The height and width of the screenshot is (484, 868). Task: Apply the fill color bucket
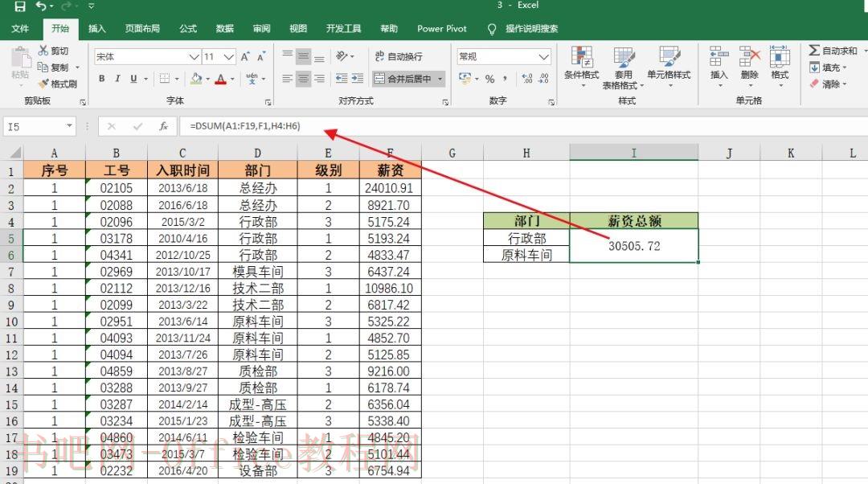tap(196, 79)
